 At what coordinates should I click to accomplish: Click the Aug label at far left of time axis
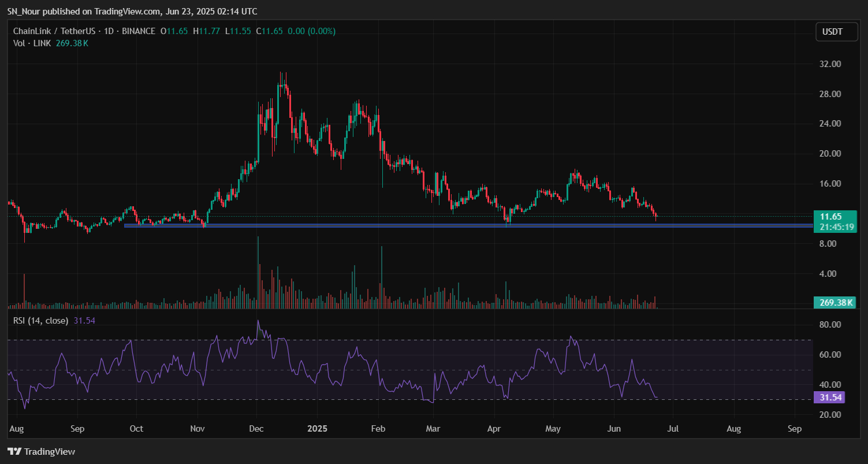click(16, 429)
